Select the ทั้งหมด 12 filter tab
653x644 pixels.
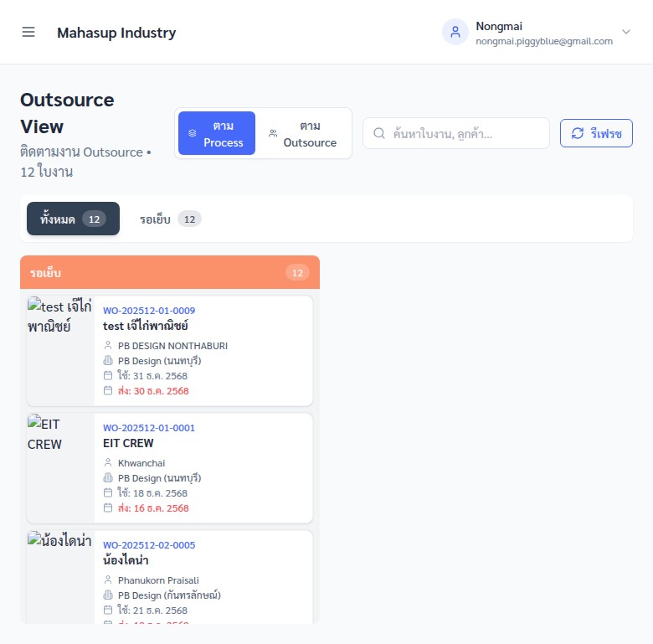tap(73, 219)
